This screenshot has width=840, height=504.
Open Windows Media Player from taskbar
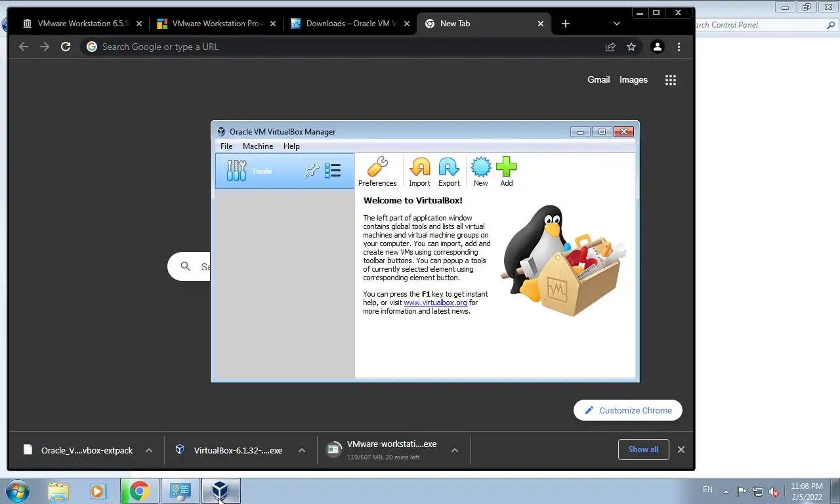coord(98,491)
